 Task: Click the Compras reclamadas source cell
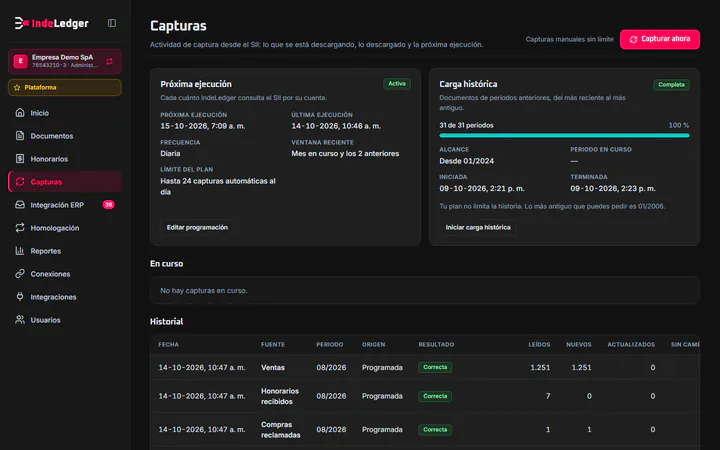tap(281, 430)
